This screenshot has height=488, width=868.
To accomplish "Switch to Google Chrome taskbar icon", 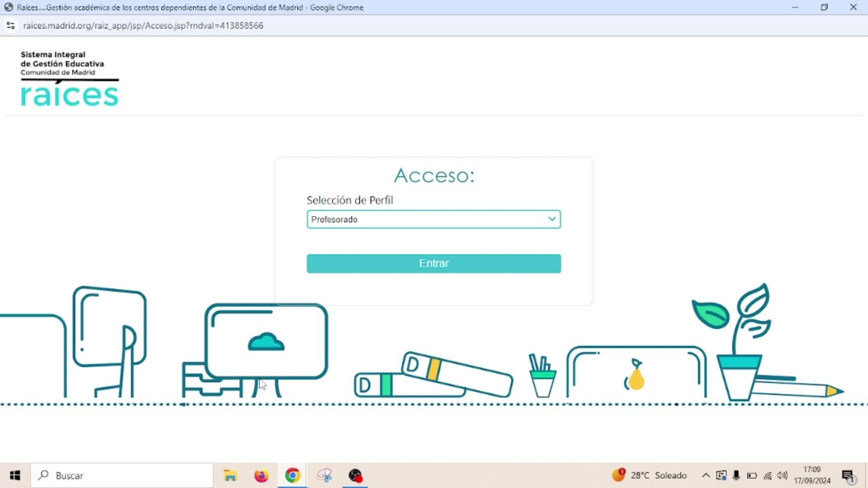I will 292,475.
